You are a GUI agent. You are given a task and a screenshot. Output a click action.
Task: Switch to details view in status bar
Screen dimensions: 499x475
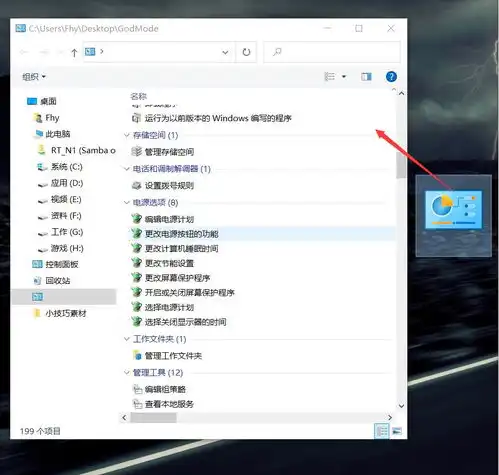(382, 431)
